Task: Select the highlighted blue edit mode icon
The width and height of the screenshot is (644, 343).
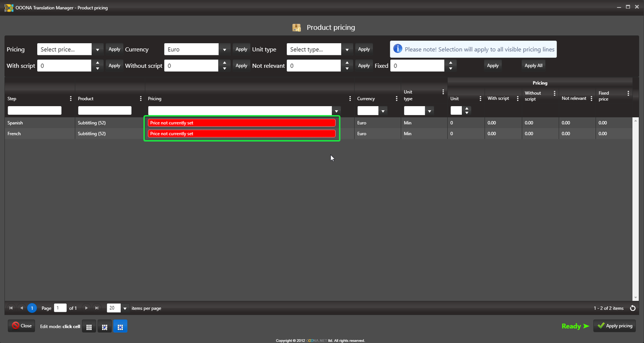Action: click(120, 327)
